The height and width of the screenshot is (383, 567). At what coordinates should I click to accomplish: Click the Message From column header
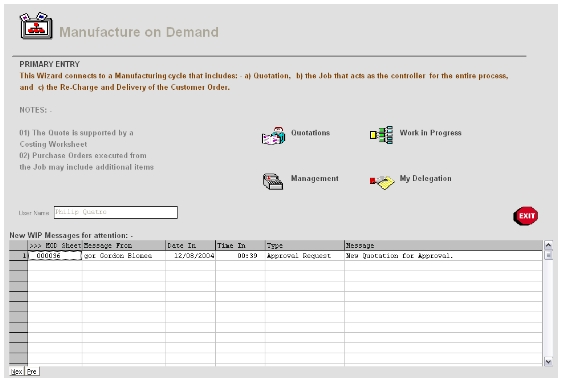click(124, 246)
